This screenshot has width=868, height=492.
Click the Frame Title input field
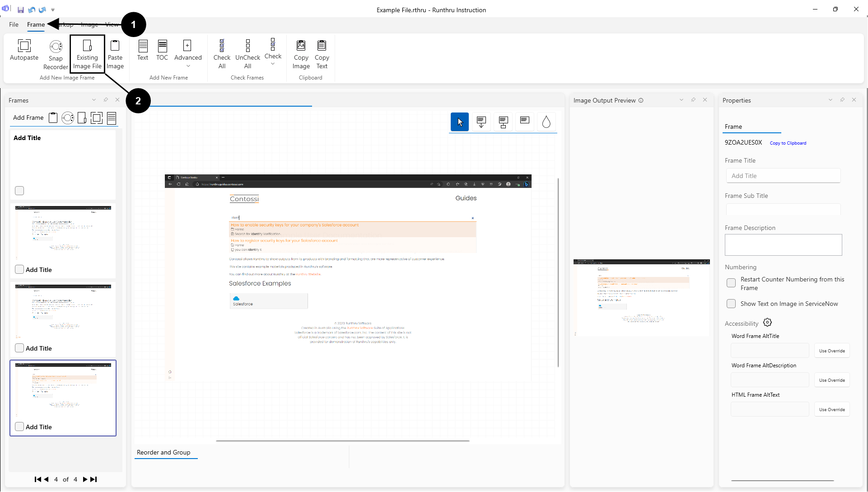(783, 176)
